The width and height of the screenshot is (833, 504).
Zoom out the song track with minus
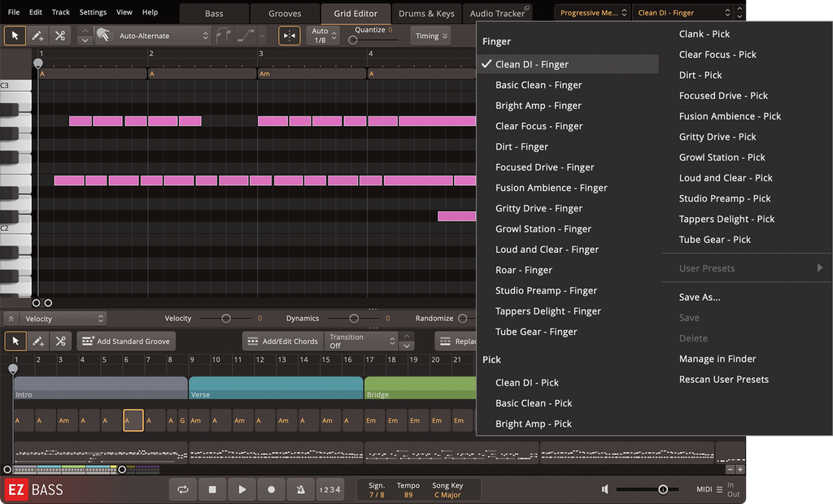[730, 470]
